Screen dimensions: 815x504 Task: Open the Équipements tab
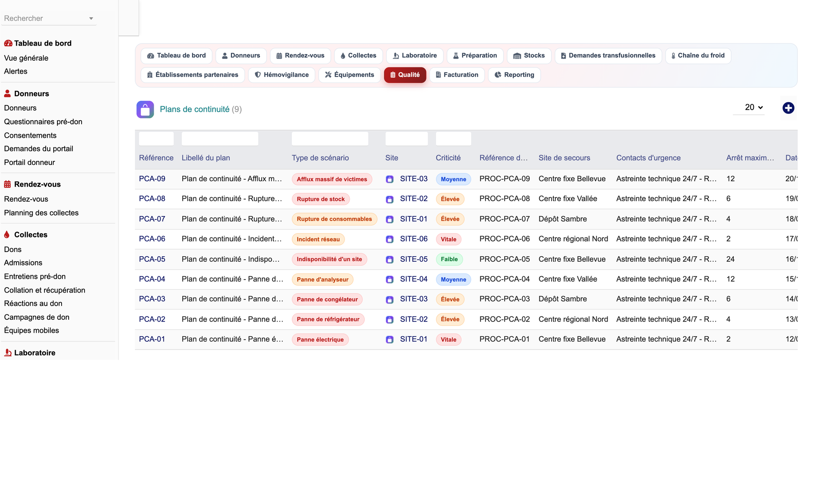(349, 75)
